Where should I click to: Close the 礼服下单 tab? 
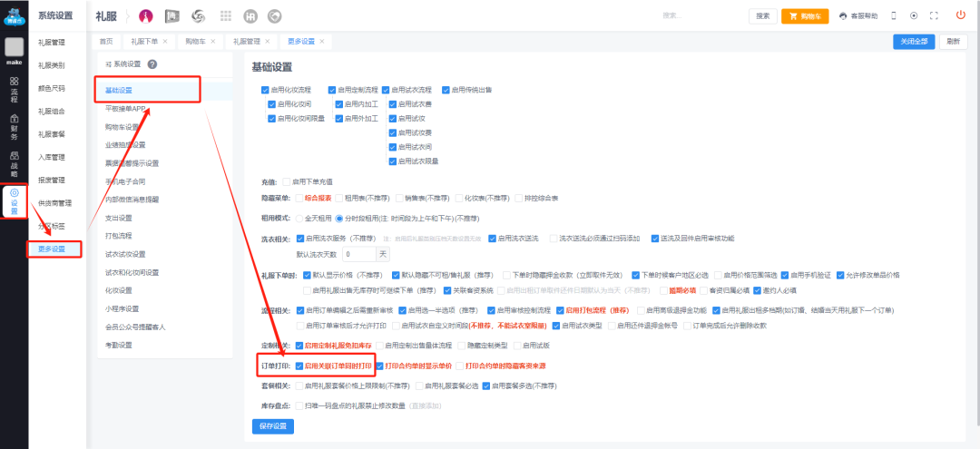(165, 41)
